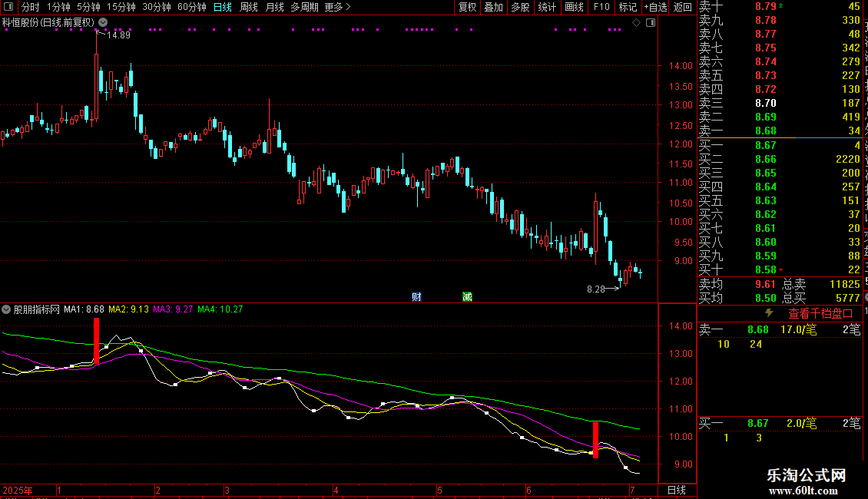Image resolution: width=868 pixels, height=499 pixels.
Task: Click the 买二 volume 2220
Action: click(847, 160)
